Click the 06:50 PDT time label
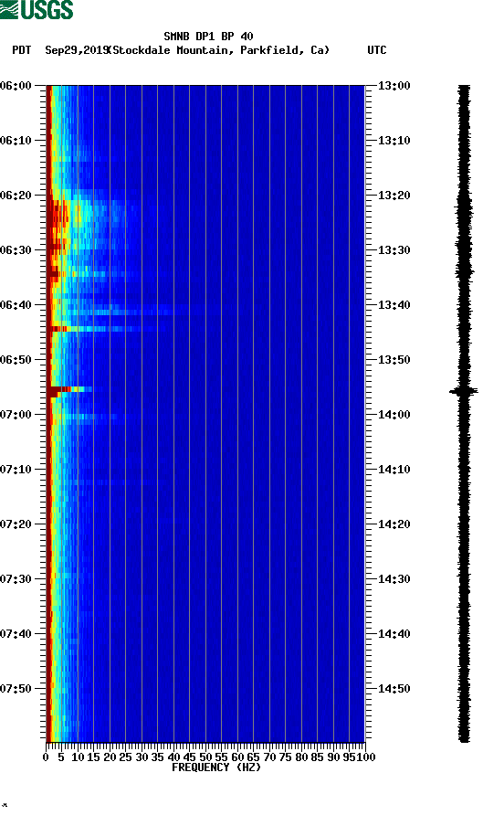The width and height of the screenshot is (504, 815). [x=16, y=360]
